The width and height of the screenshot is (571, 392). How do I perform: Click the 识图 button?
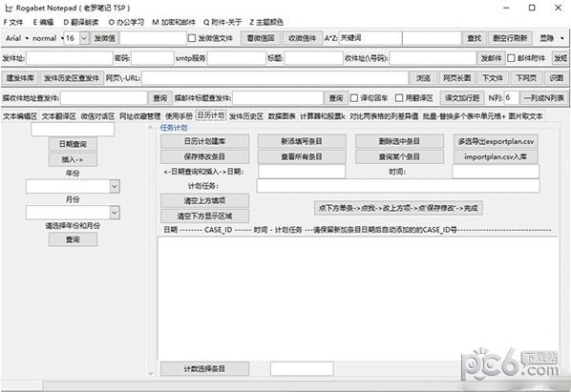pyautogui.click(x=556, y=78)
